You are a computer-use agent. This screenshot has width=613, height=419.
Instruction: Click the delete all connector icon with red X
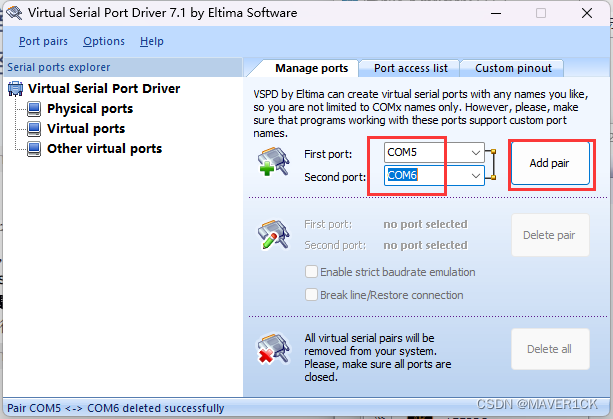(274, 349)
